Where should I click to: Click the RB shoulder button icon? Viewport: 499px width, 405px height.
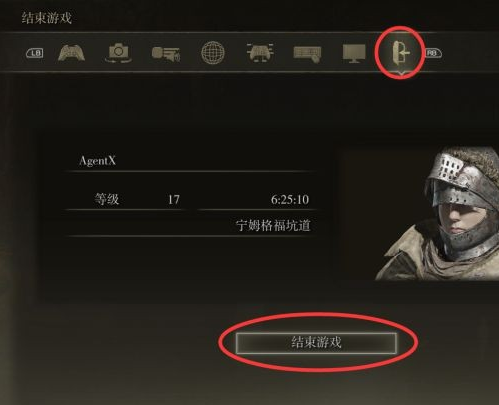433,53
